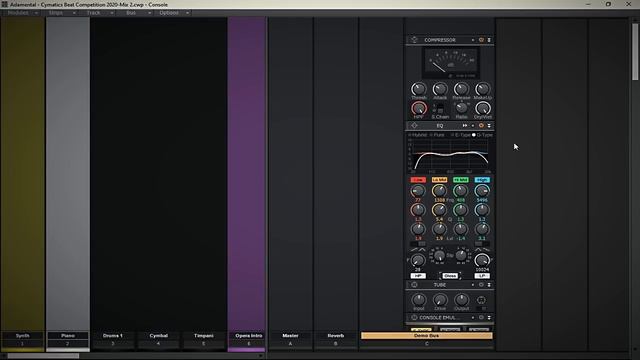Toggle the compressor S.Chain switch
640x360 pixels.
point(440,109)
